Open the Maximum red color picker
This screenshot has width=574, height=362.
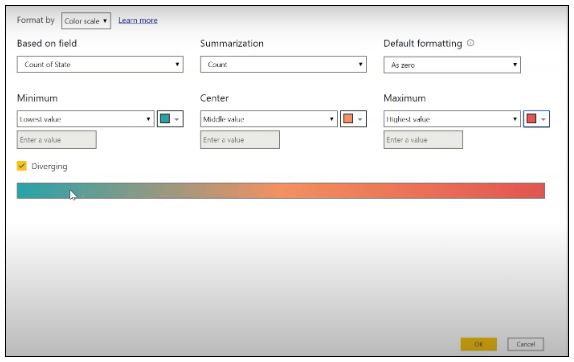[x=536, y=119]
